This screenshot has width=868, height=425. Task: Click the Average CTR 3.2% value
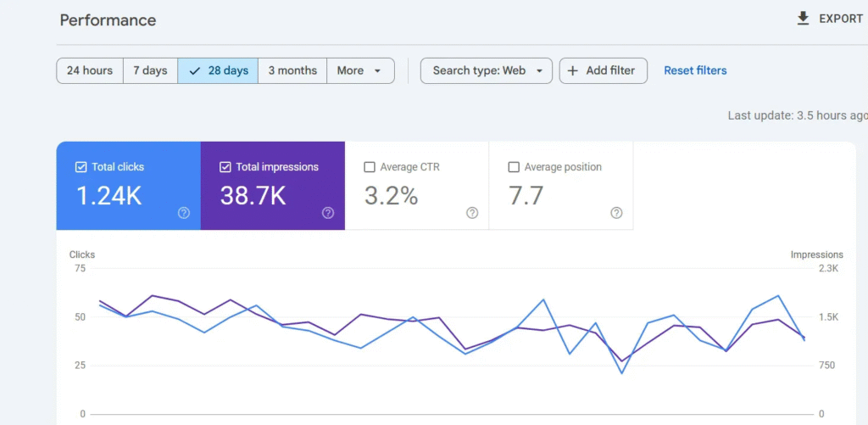(x=391, y=196)
